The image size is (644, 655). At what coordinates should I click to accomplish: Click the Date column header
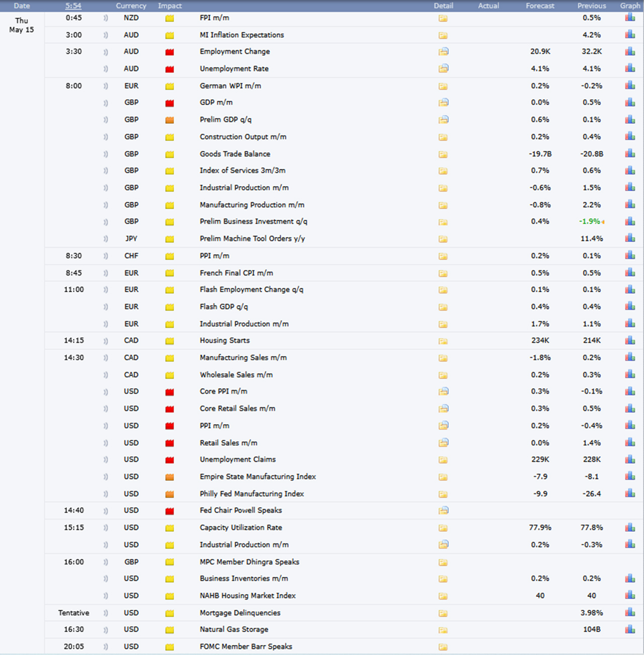tap(22, 6)
